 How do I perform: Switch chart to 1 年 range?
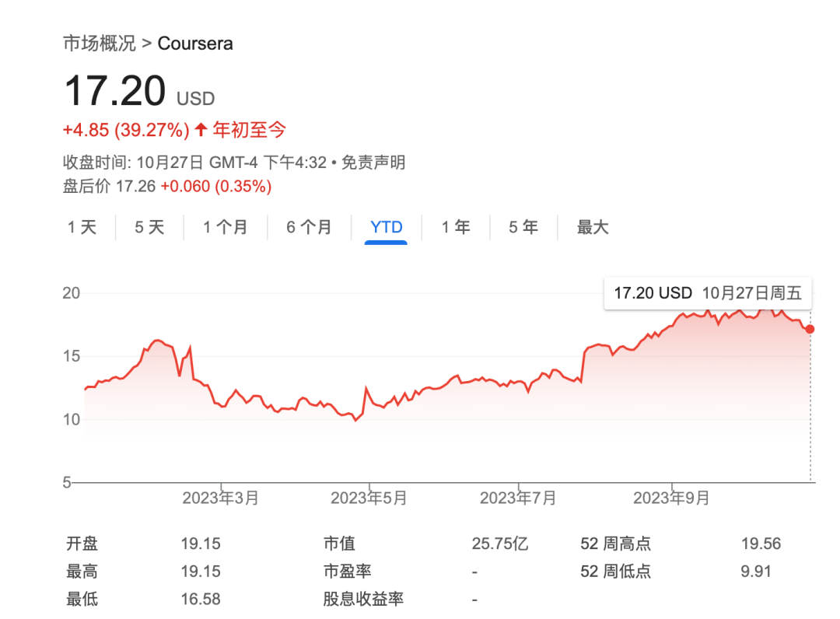tap(456, 227)
